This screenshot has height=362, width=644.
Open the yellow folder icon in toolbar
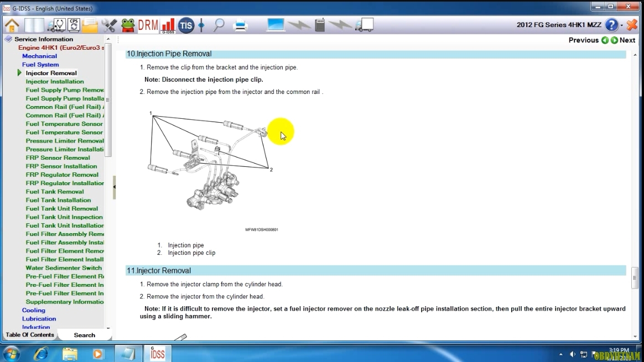point(90,25)
